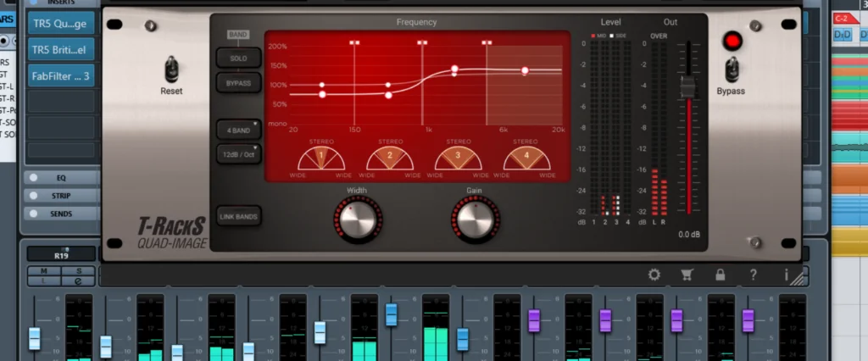The width and height of the screenshot is (868, 361).
Task: Expand the SENDS section
Action: 61,214
